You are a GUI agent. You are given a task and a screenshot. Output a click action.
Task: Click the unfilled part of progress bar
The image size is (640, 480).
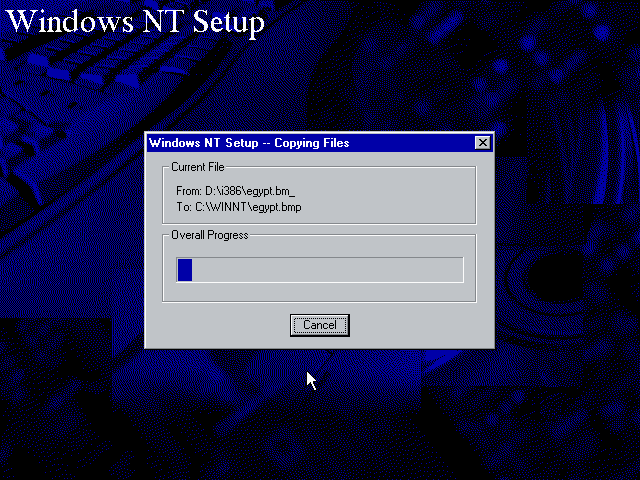click(330, 270)
